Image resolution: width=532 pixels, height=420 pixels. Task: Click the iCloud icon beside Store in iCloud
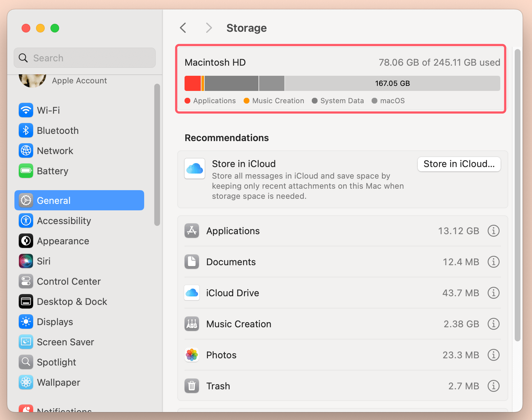point(195,169)
